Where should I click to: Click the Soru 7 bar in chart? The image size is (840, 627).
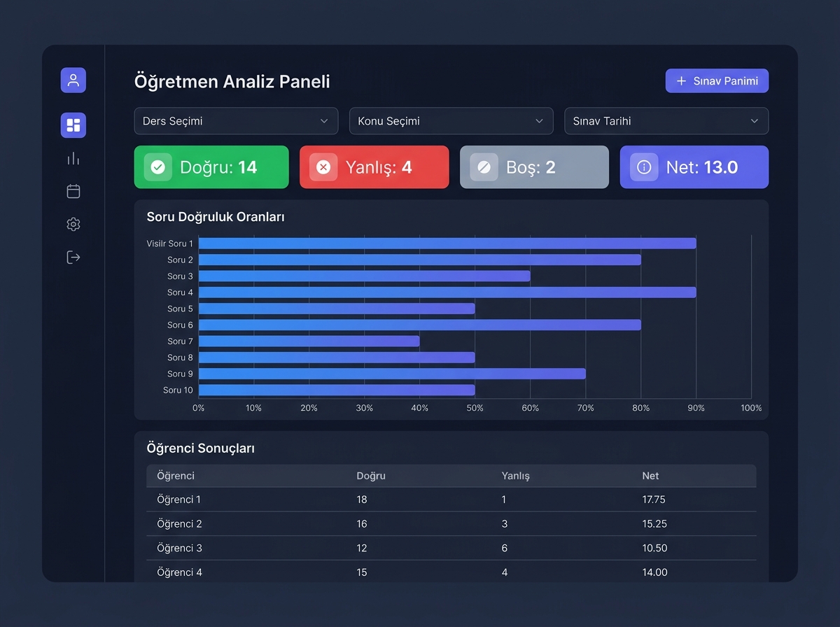[x=309, y=341]
